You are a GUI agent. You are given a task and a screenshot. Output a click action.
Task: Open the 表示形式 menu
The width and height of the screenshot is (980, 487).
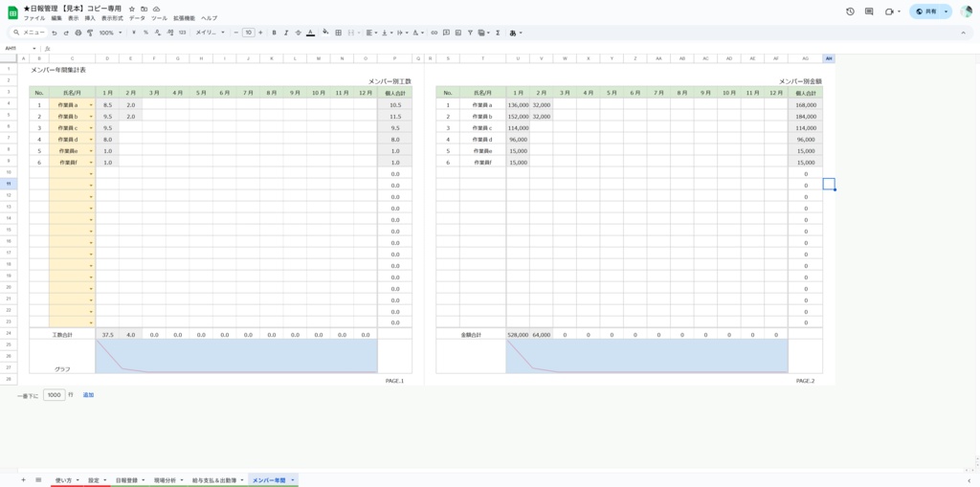(112, 19)
